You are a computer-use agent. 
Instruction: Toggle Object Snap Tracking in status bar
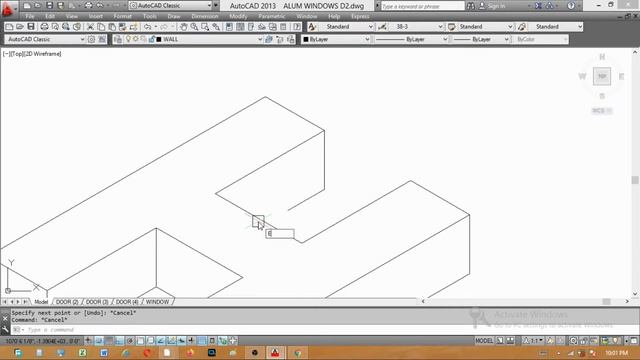161,341
